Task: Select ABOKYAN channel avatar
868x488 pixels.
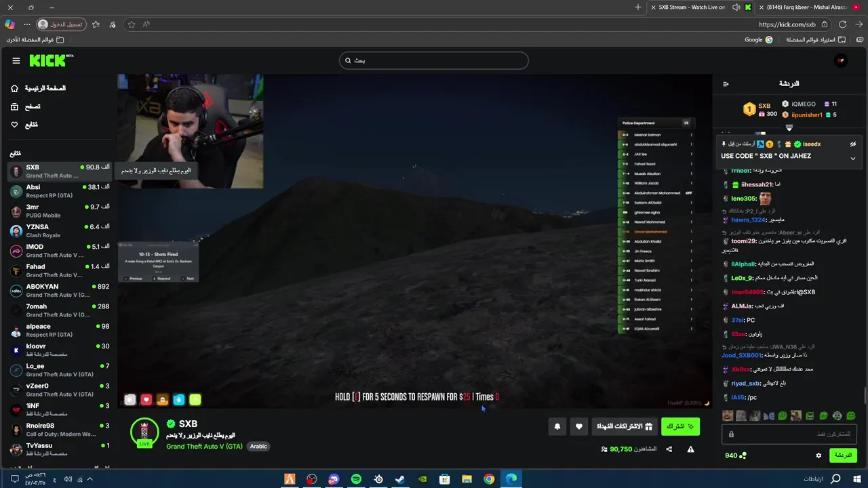Action: tap(16, 291)
